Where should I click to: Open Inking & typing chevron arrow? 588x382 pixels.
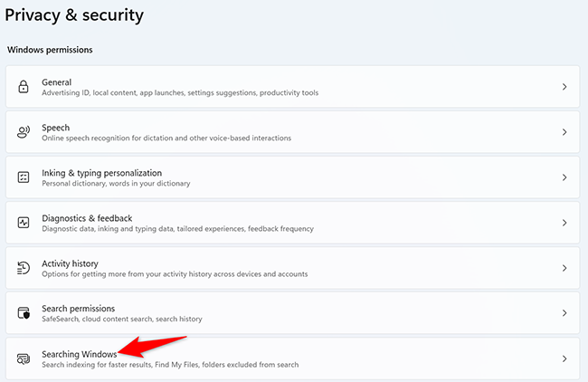pyautogui.click(x=564, y=177)
